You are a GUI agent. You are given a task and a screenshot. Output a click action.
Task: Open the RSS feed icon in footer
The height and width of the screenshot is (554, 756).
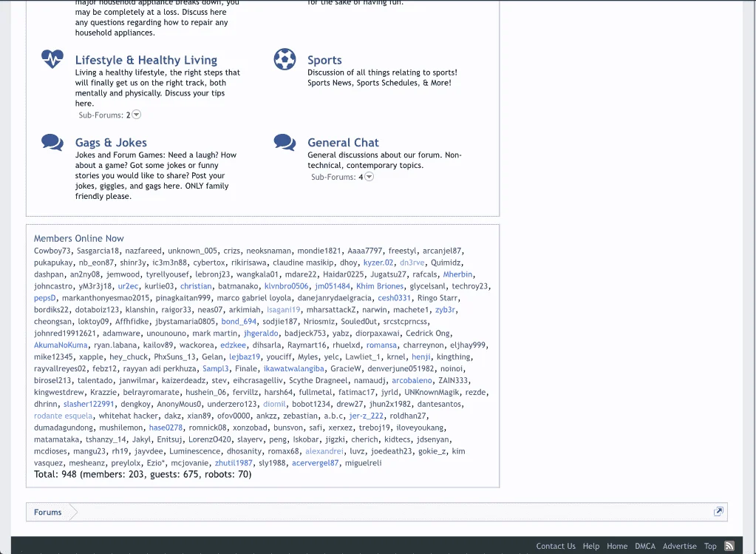[729, 547]
